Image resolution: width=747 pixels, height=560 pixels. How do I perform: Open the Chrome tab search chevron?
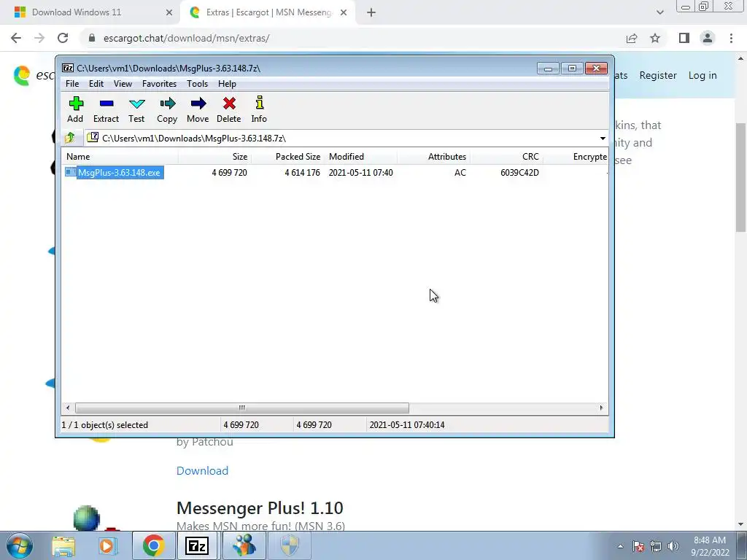659,12
